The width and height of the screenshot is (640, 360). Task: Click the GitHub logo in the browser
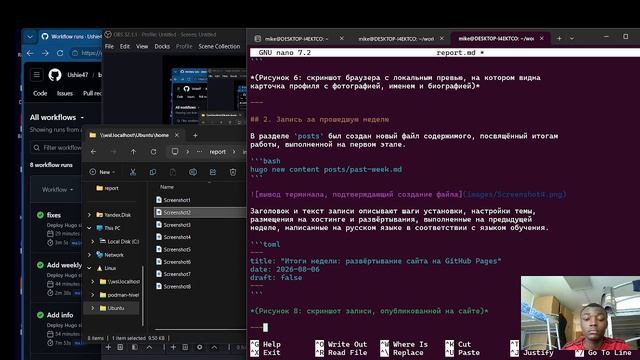pos(55,75)
